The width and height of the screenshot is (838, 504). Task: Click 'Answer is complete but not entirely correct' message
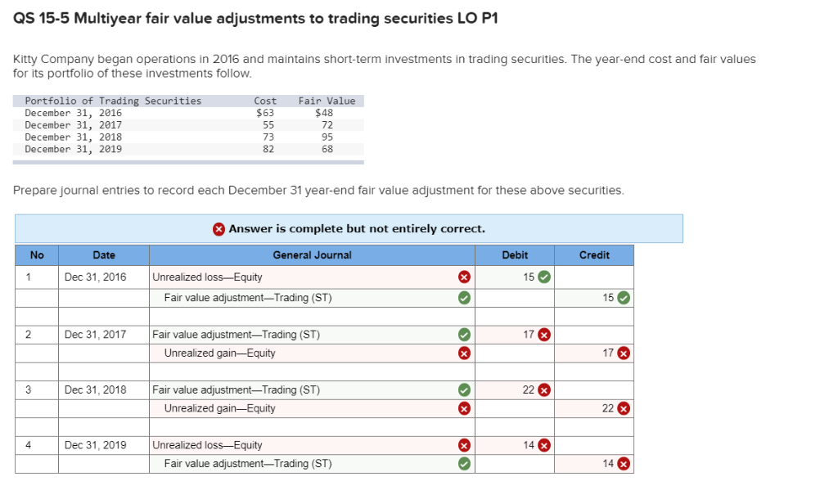click(x=357, y=229)
